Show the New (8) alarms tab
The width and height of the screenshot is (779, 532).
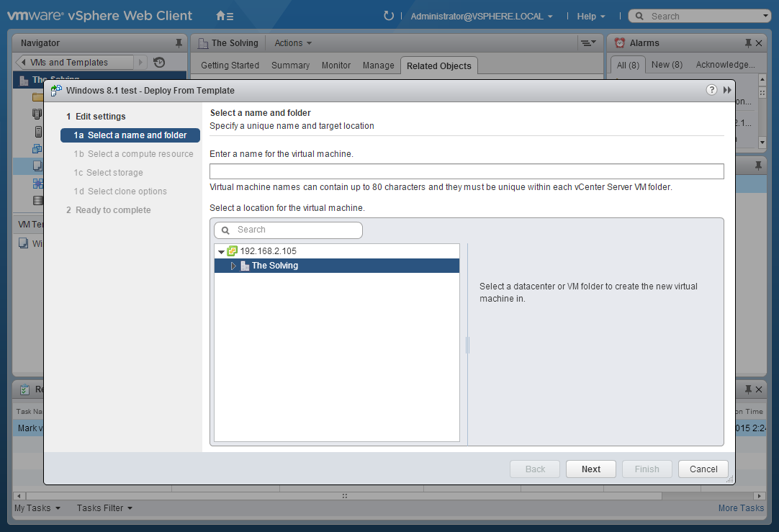667,65
